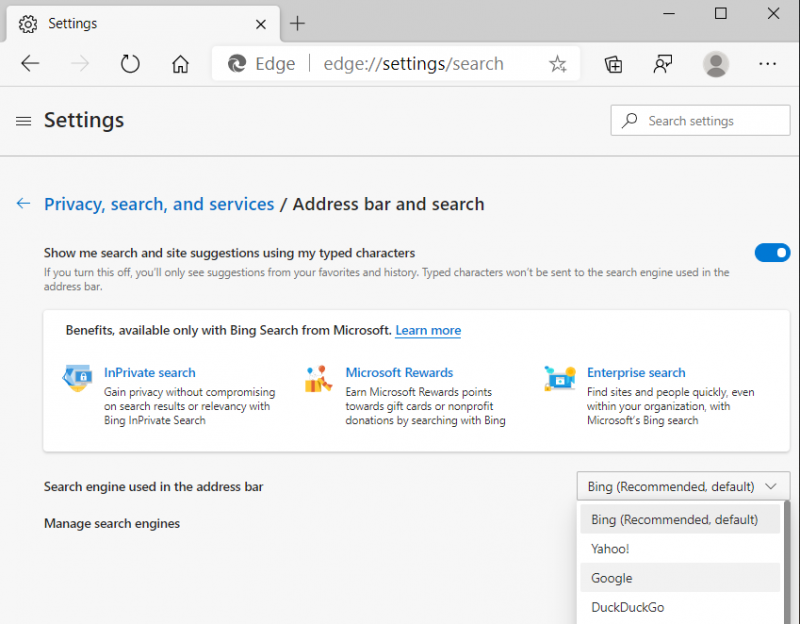The height and width of the screenshot is (624, 800).
Task: Click the Enterprise search illustration icon
Action: click(560, 378)
